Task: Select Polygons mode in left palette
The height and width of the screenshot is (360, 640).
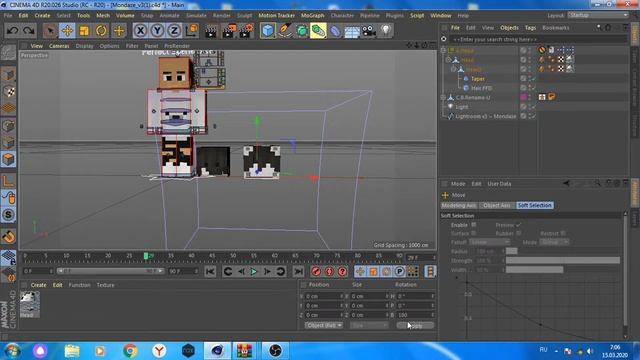Action: 9,159
